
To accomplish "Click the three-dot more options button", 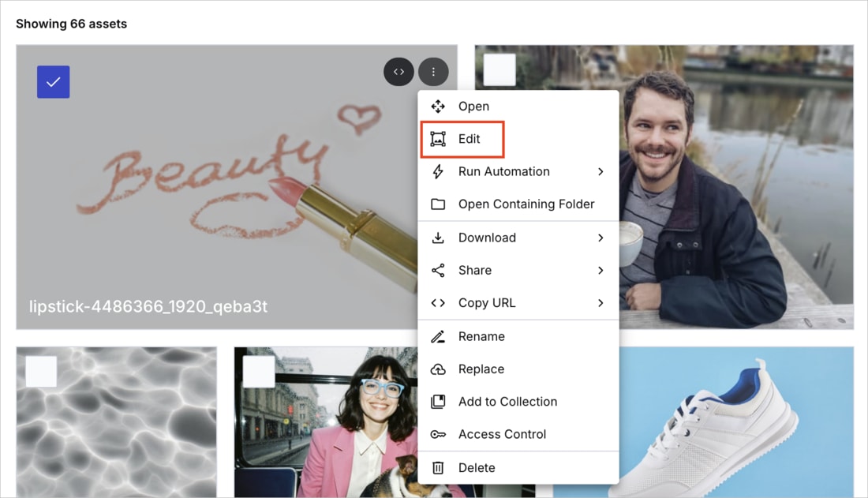I will tap(433, 72).
